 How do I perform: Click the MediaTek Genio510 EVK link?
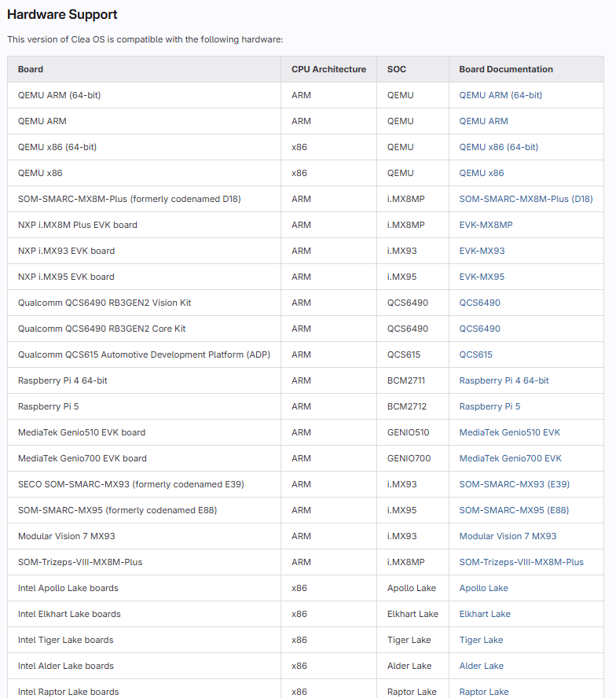tap(509, 432)
